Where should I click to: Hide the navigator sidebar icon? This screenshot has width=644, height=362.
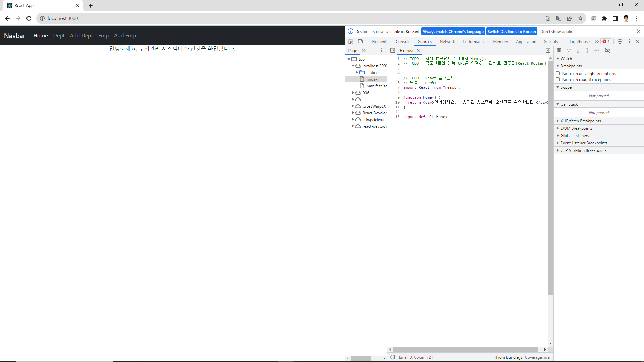[x=393, y=50]
